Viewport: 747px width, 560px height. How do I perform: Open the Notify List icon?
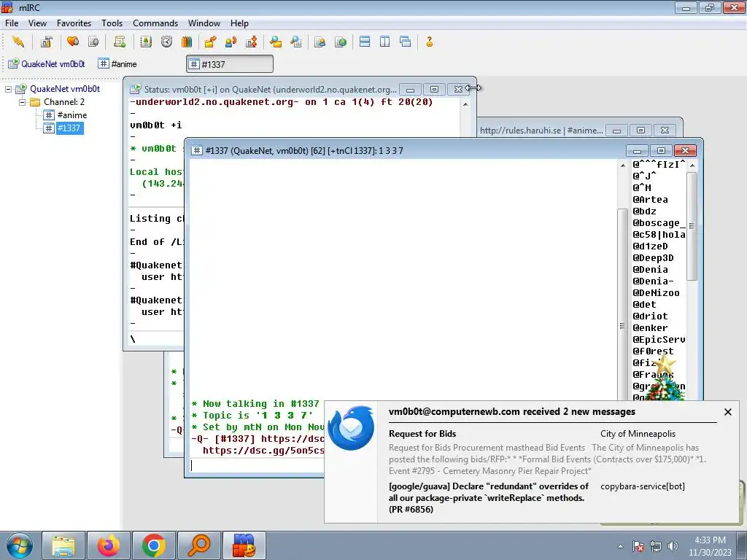pos(320,42)
